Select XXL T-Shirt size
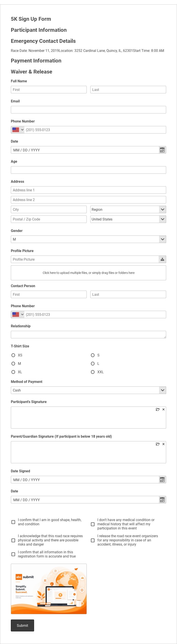The width and height of the screenshot is (177, 644). click(93, 372)
